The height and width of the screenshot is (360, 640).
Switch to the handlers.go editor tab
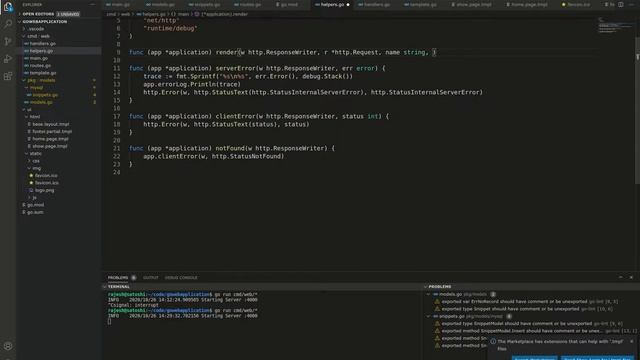(x=375, y=5)
